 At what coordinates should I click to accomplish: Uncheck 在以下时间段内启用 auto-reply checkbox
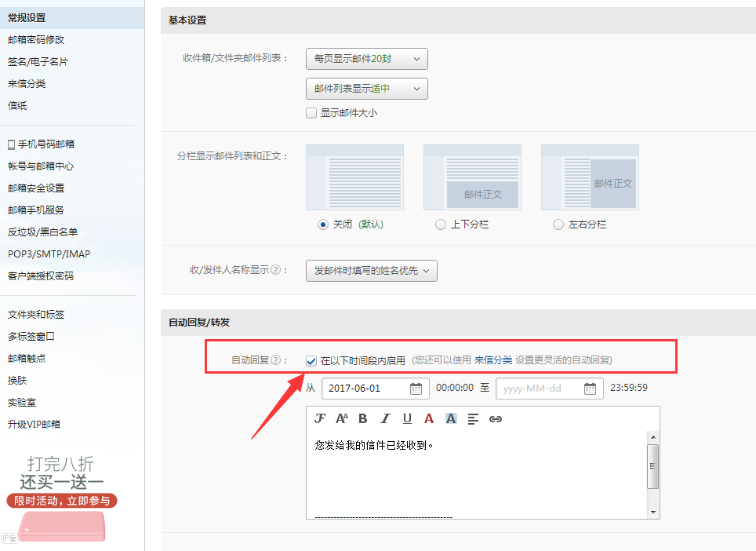[311, 360]
